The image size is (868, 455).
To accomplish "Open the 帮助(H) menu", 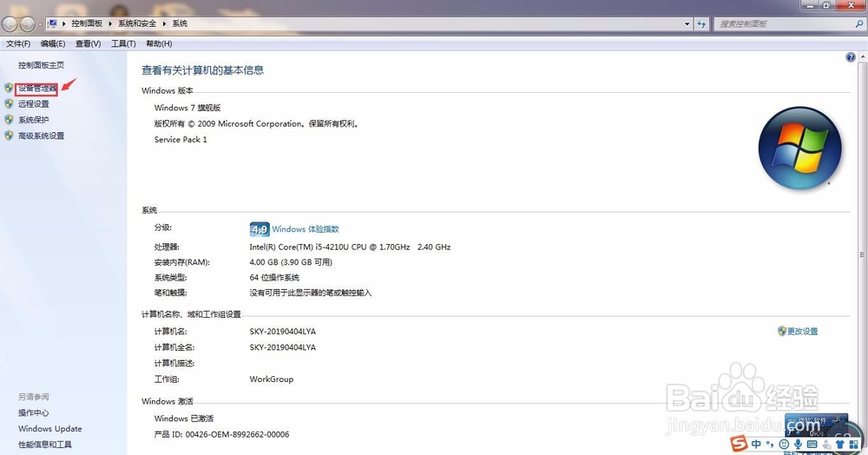I will click(159, 43).
